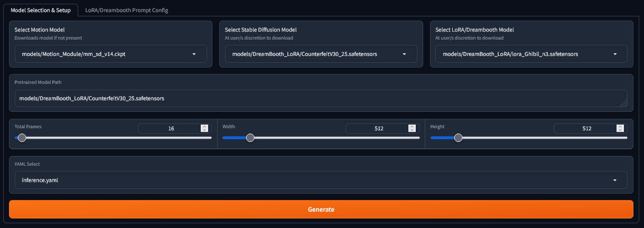Decrease Total Frames with the down stepper arrow
Viewport: 644px width, 228px height.
[204, 130]
